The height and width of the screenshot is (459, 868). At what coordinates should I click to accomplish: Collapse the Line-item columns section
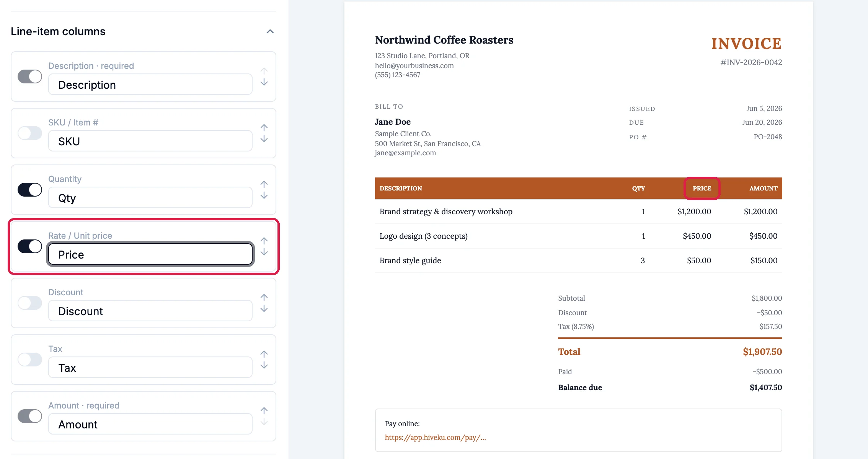[x=270, y=31]
